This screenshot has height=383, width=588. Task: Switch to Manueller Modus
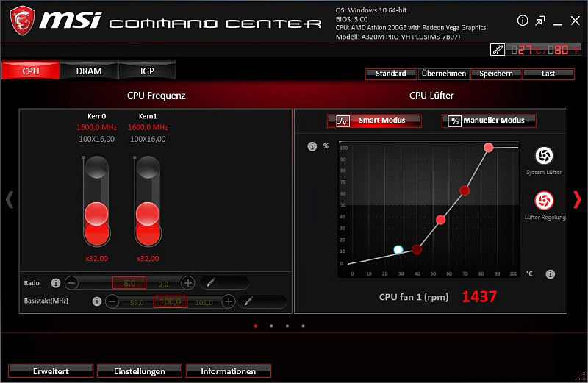pyautogui.click(x=489, y=121)
